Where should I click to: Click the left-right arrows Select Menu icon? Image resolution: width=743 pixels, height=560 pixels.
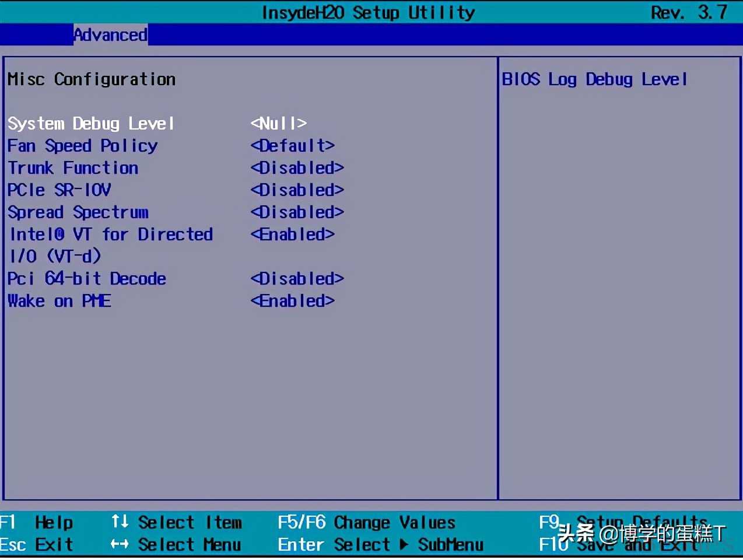[x=120, y=544]
